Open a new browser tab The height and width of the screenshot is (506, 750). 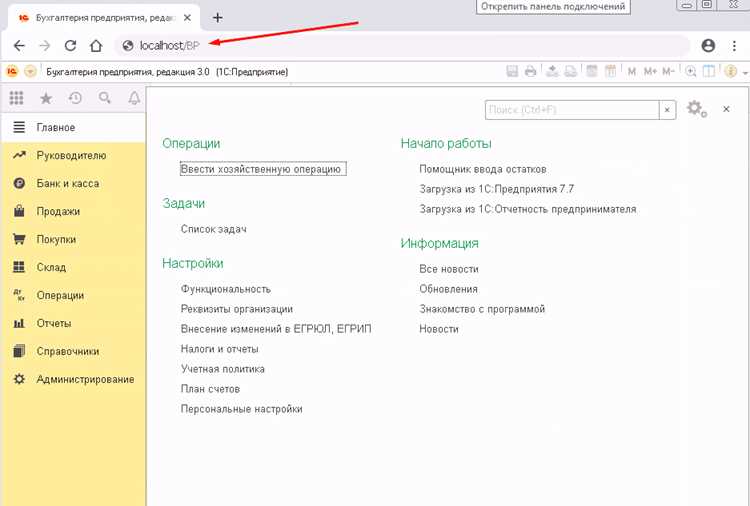(218, 18)
